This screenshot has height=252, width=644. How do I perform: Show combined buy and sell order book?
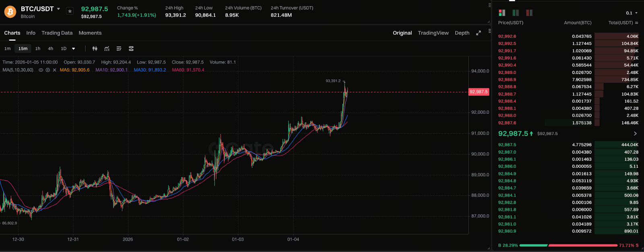click(502, 13)
